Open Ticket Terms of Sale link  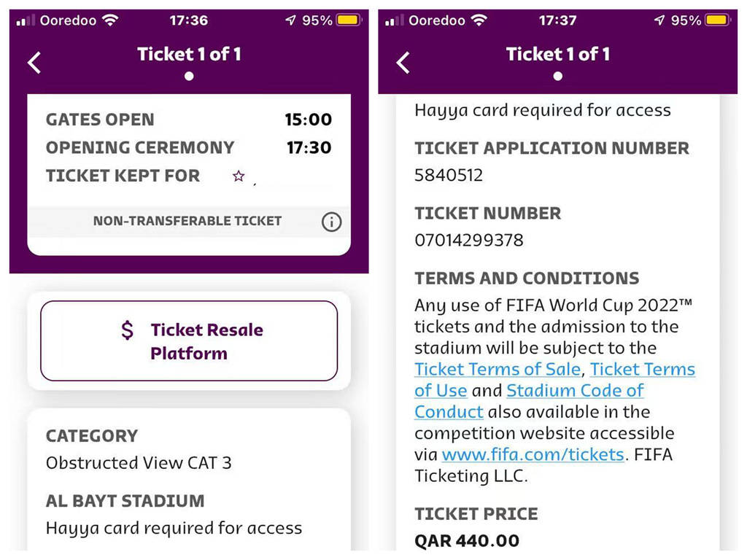(x=498, y=369)
